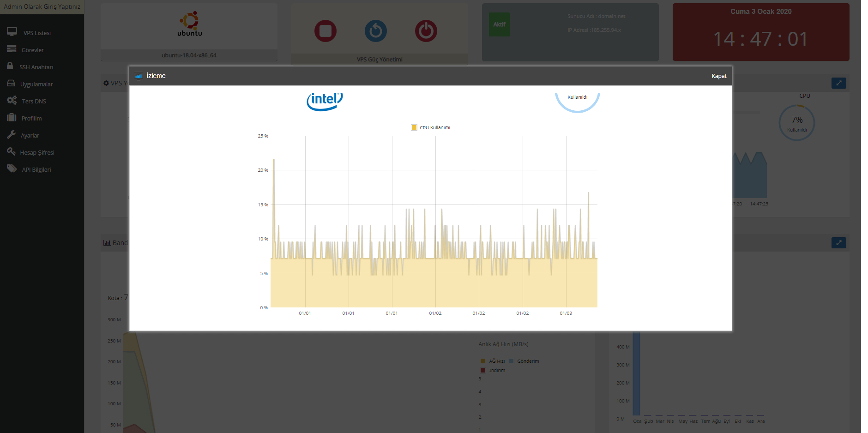Open the Uygulamalar menu item
The height and width of the screenshot is (433, 868).
tap(36, 84)
